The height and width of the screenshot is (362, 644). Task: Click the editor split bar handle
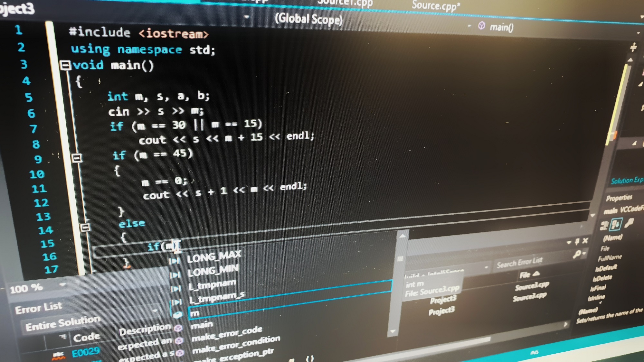coord(633,48)
